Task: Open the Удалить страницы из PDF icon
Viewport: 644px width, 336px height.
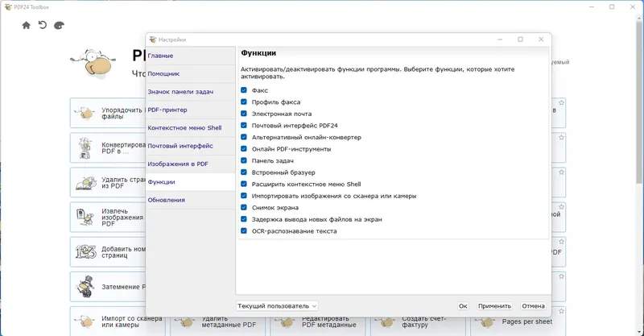Action: tap(86, 183)
